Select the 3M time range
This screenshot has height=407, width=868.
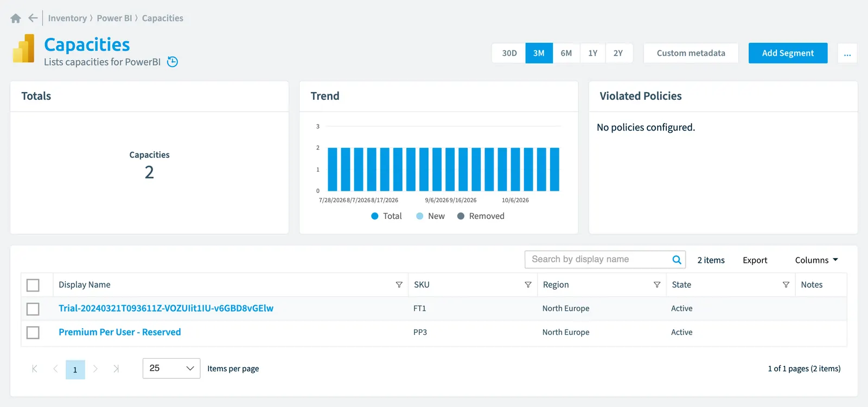click(539, 53)
